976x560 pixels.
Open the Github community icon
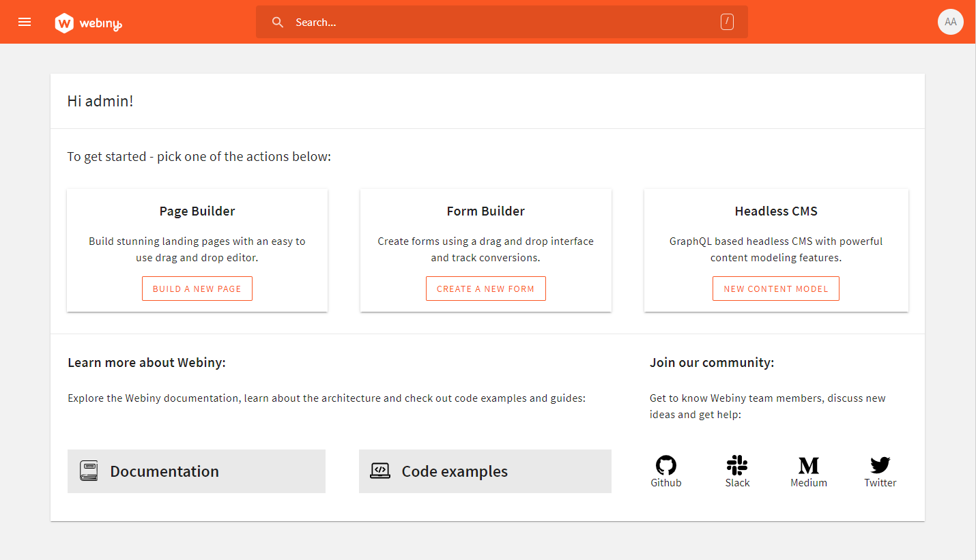point(665,465)
